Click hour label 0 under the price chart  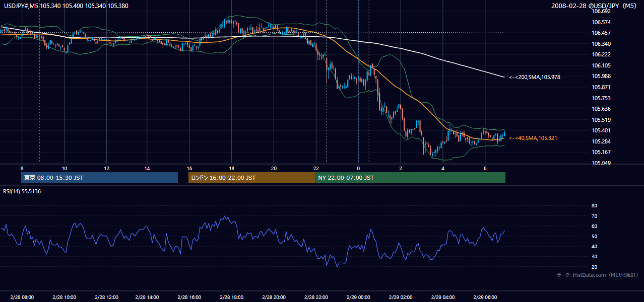[x=358, y=168]
